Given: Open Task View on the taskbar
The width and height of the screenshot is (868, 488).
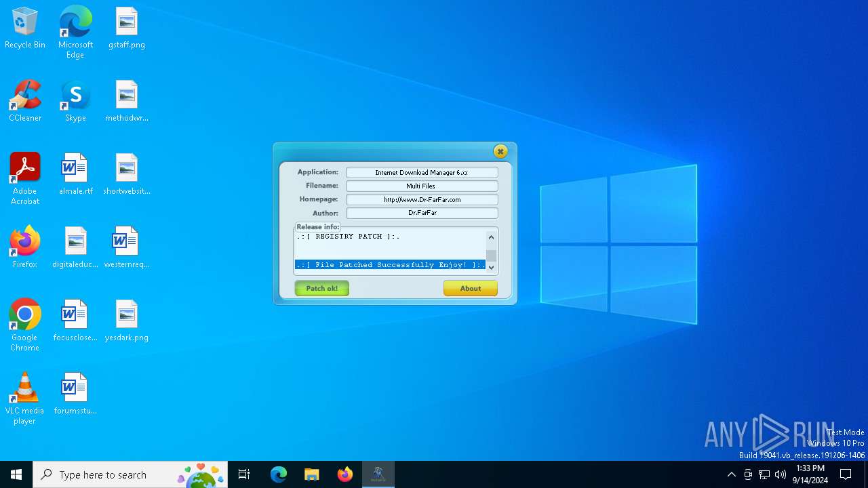Looking at the screenshot, I should click(x=244, y=474).
